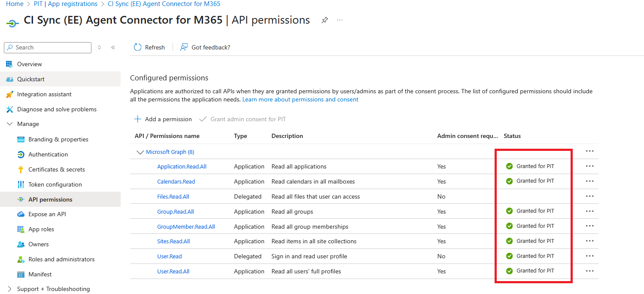Click the Got feedback person icon
This screenshot has height=294, width=644.
[184, 47]
